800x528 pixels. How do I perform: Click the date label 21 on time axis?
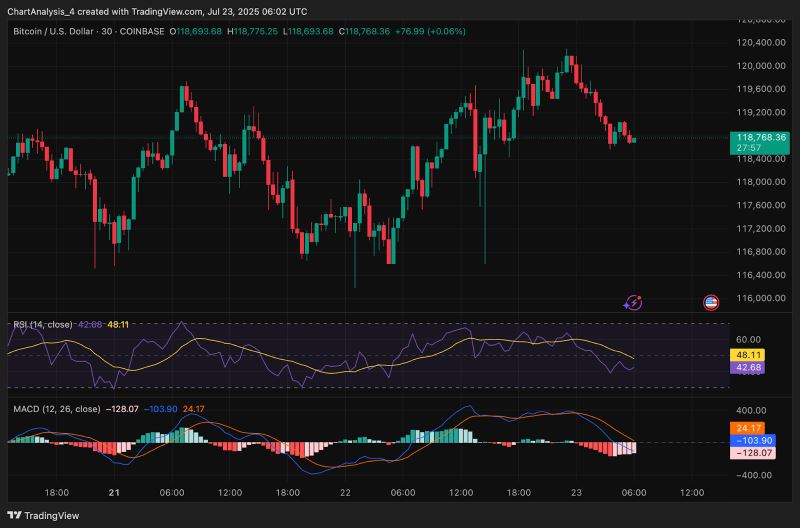(114, 493)
